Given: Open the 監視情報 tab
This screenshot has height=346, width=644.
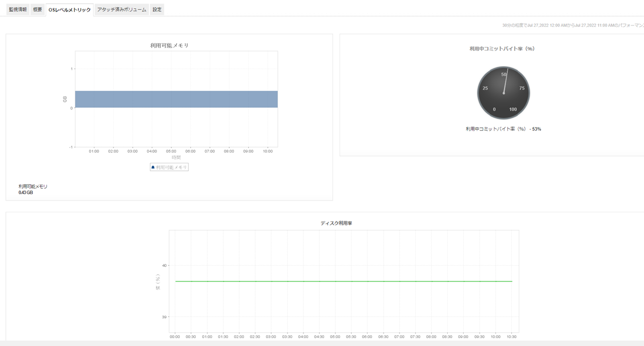Looking at the screenshot, I should coord(18,10).
